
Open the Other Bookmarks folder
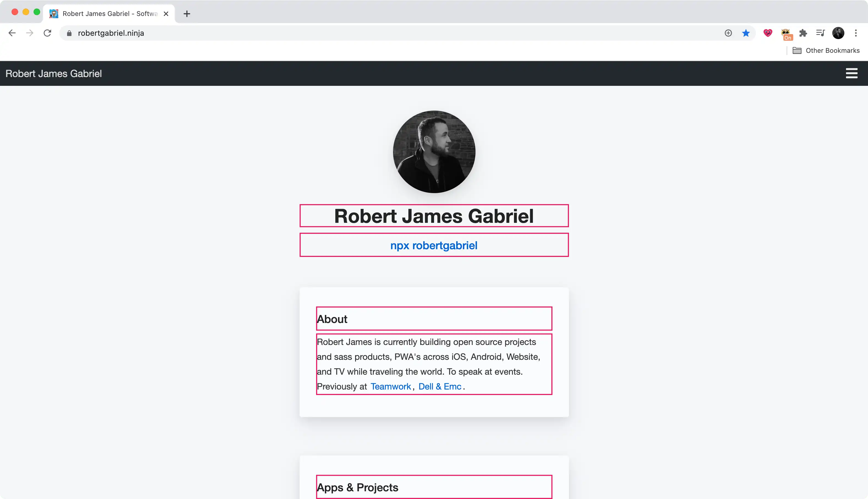tap(826, 50)
